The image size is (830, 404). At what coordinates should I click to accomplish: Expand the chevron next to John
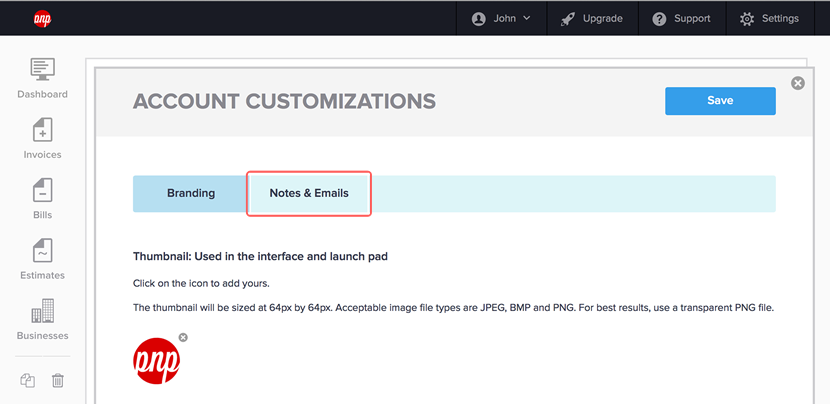pyautogui.click(x=526, y=19)
